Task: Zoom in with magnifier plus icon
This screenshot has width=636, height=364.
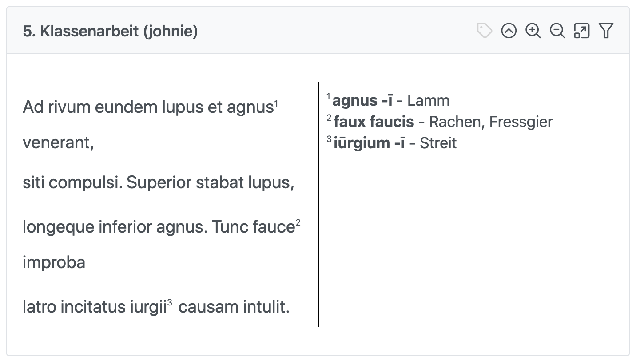Action: 533,31
